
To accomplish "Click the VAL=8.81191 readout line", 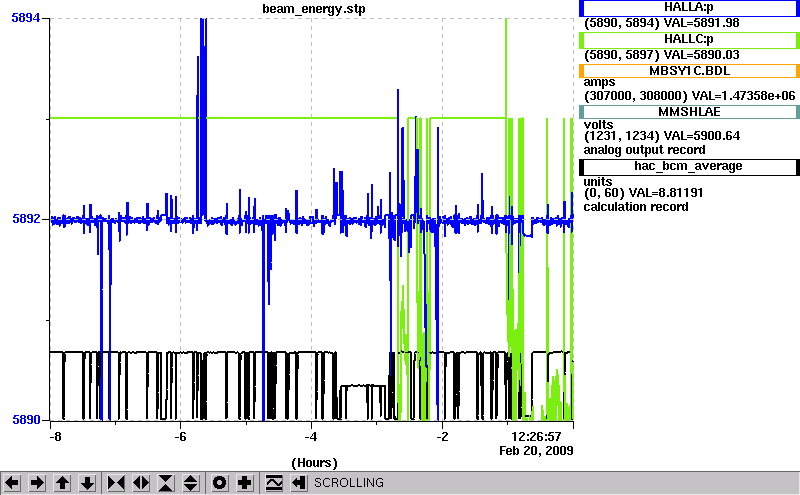I will 643,193.
